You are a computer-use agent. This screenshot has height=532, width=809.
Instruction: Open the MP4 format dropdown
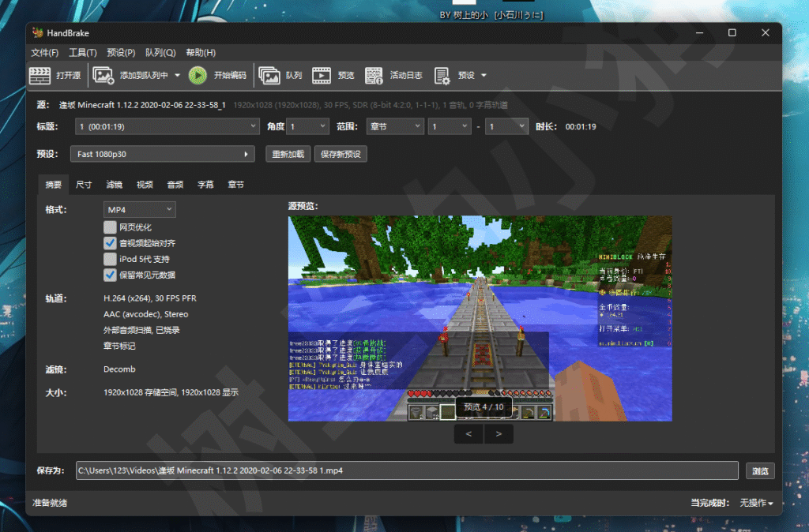click(139, 210)
